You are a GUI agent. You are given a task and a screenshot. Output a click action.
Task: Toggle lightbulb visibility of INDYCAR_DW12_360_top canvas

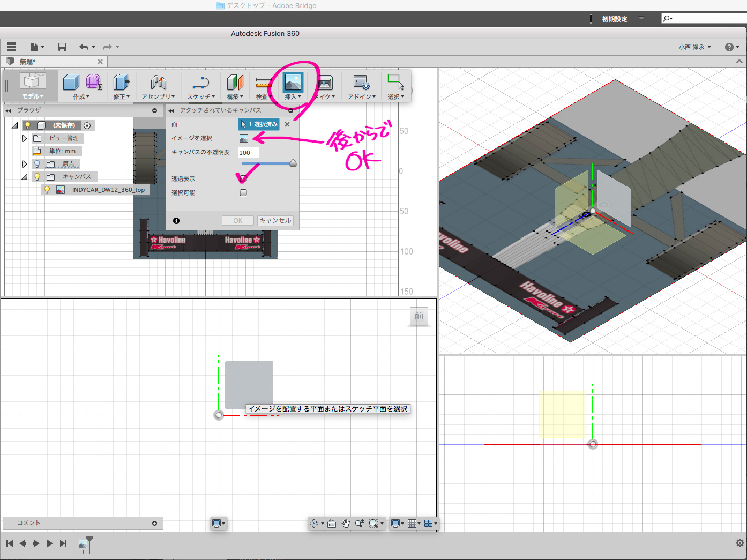[47, 190]
